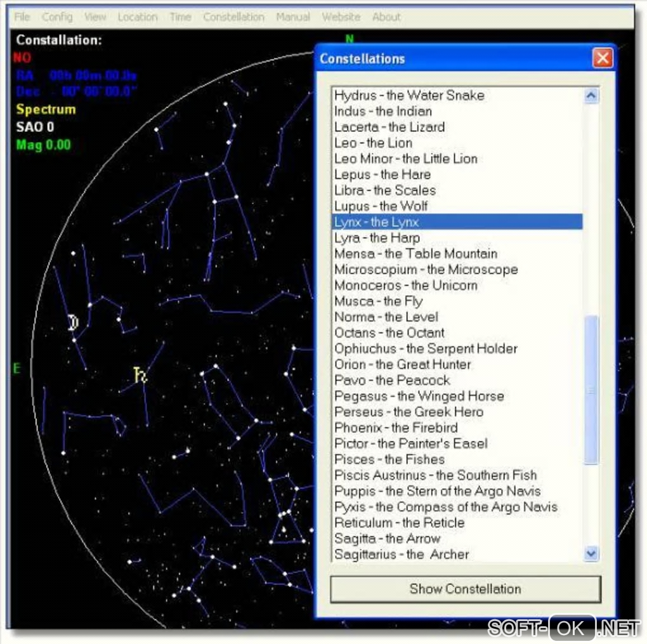Screen dimensions: 647x644
Task: Open the Constellation menu
Action: pyautogui.click(x=233, y=17)
